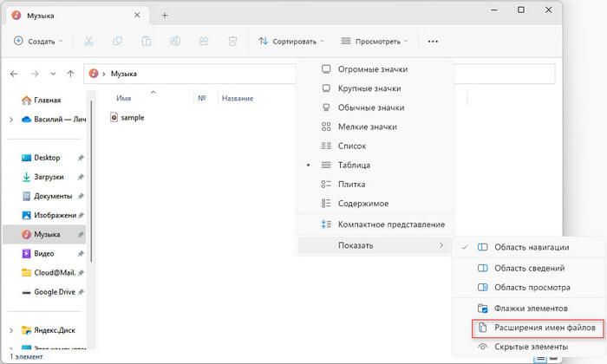Open a new tab with plus button

[165, 15]
